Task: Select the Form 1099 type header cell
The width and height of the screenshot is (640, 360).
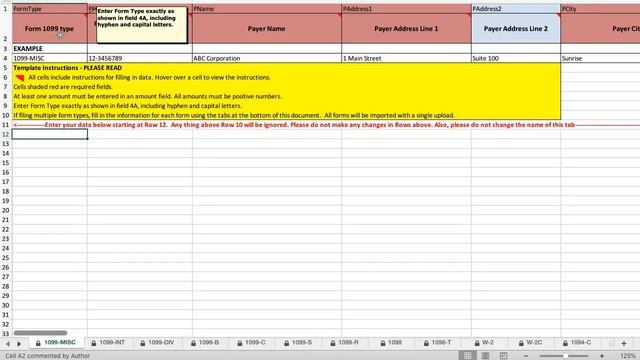Action: click(49, 29)
